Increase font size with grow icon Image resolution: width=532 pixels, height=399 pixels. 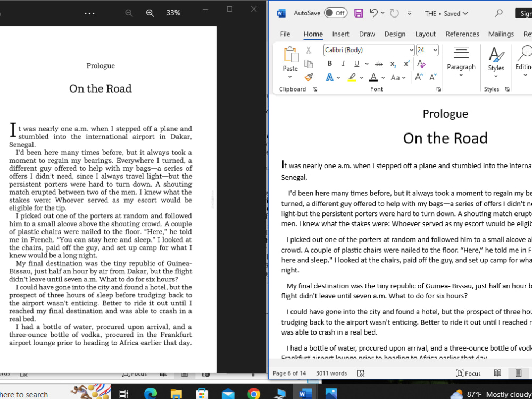419,77
